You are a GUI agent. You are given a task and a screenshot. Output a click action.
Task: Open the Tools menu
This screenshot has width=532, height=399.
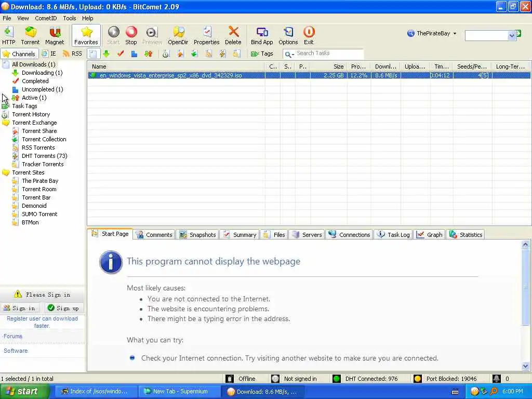[x=70, y=18]
